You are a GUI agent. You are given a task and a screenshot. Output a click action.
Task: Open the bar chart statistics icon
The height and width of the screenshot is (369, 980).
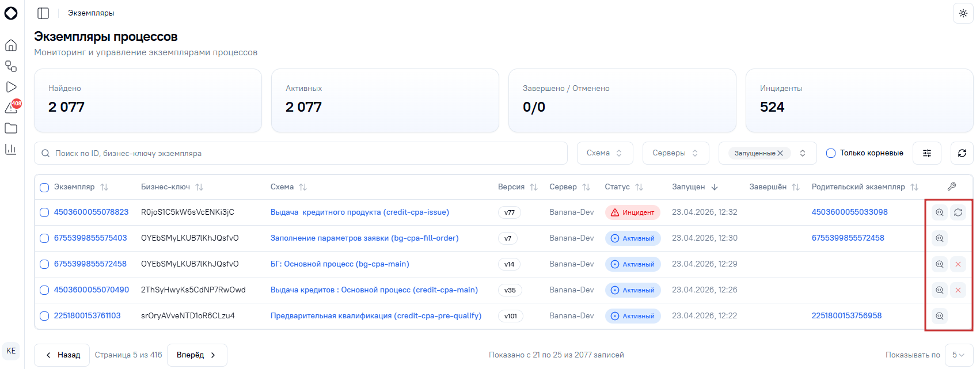(x=11, y=149)
